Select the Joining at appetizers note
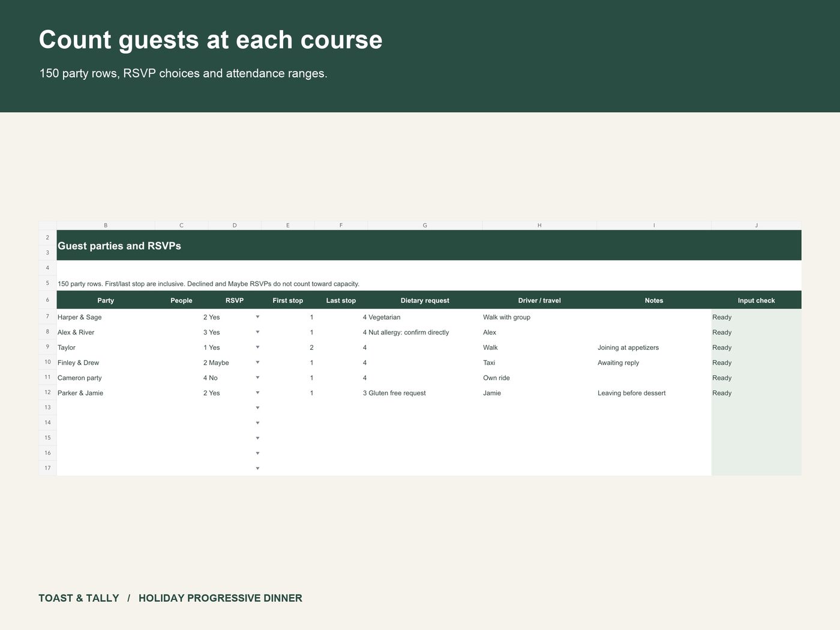The height and width of the screenshot is (630, 840). click(654, 347)
